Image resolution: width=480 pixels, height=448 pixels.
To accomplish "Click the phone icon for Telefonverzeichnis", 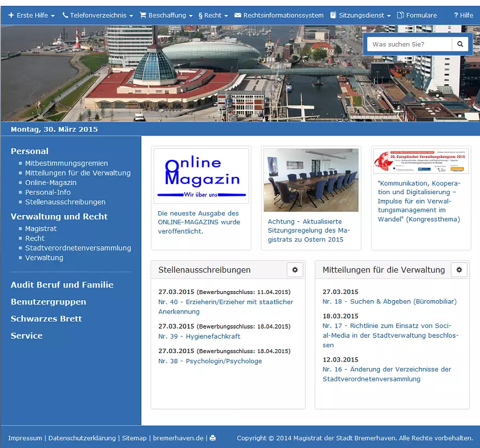I will pos(65,15).
